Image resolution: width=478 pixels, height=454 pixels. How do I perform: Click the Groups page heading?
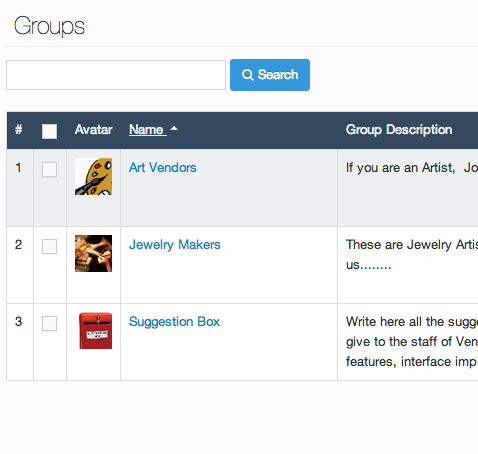(x=49, y=26)
